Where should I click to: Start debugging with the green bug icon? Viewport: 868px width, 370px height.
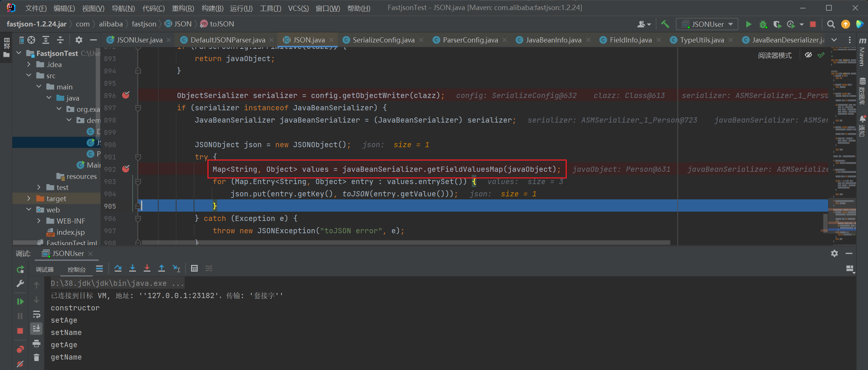tap(763, 24)
